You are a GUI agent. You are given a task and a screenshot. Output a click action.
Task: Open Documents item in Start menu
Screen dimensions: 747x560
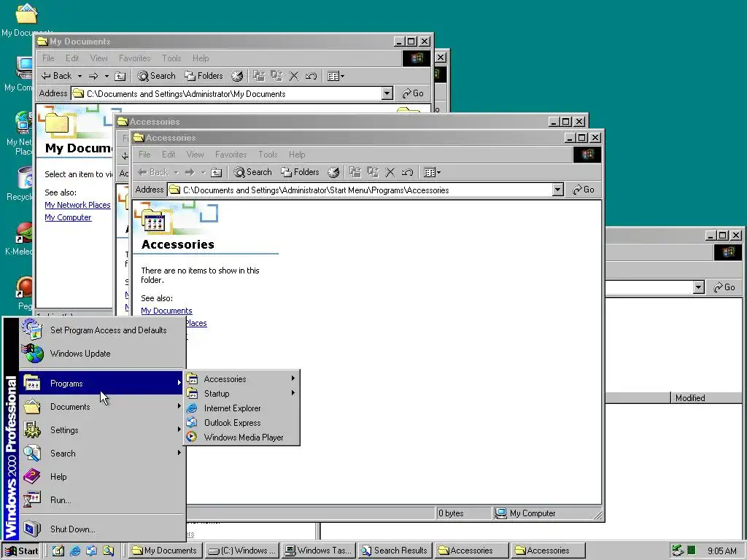tap(101, 407)
